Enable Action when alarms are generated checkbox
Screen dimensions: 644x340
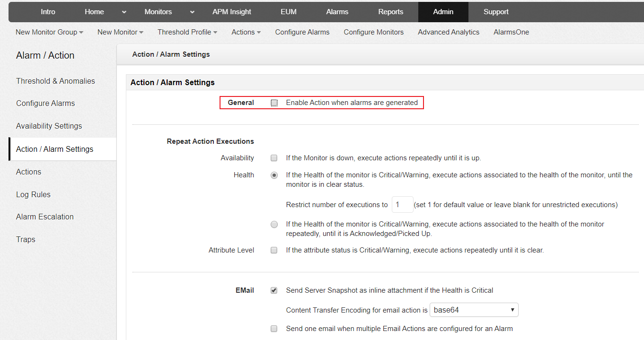[x=274, y=103]
